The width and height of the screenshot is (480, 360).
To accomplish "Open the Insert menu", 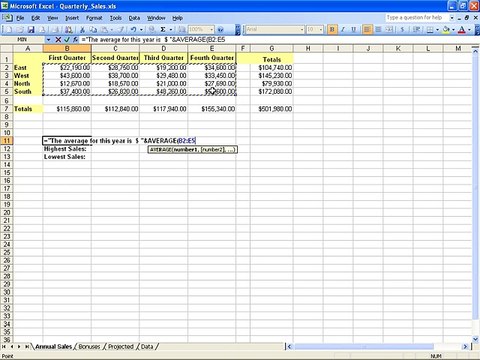I will coord(72,18).
